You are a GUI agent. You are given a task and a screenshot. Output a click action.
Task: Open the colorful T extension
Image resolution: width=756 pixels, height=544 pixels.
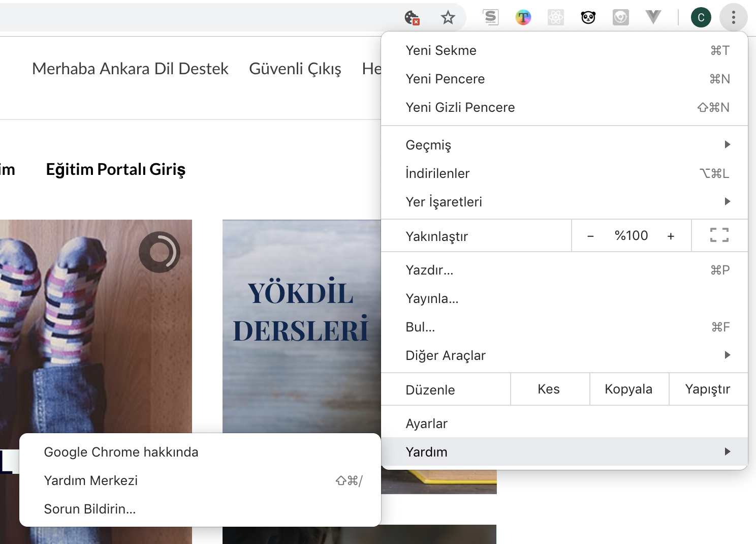click(x=523, y=17)
